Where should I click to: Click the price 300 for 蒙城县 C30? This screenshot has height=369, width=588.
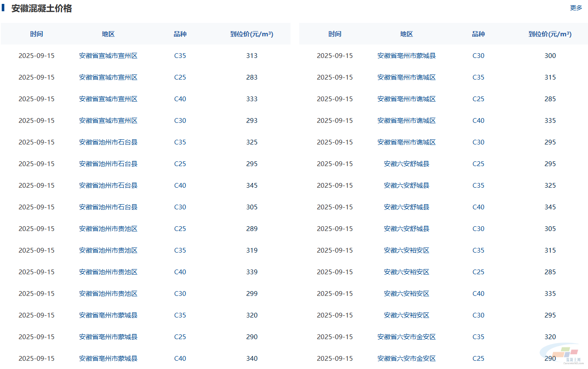coord(550,56)
